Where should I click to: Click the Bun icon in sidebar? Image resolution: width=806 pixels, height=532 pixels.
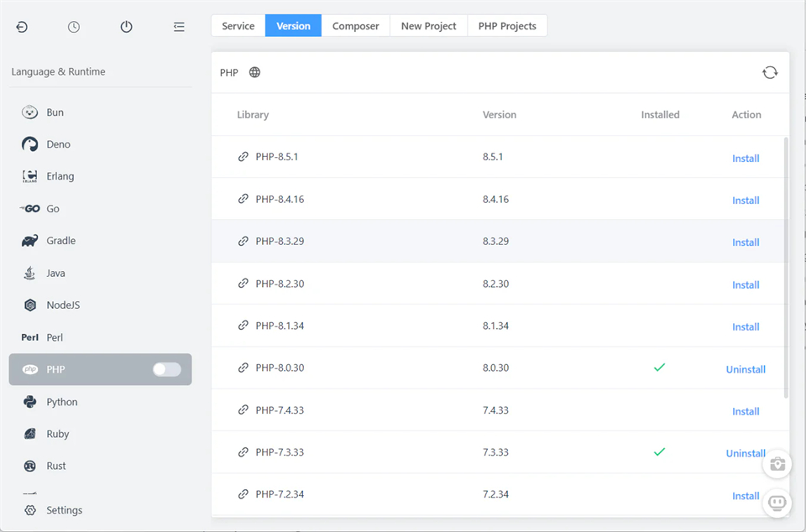pos(30,112)
